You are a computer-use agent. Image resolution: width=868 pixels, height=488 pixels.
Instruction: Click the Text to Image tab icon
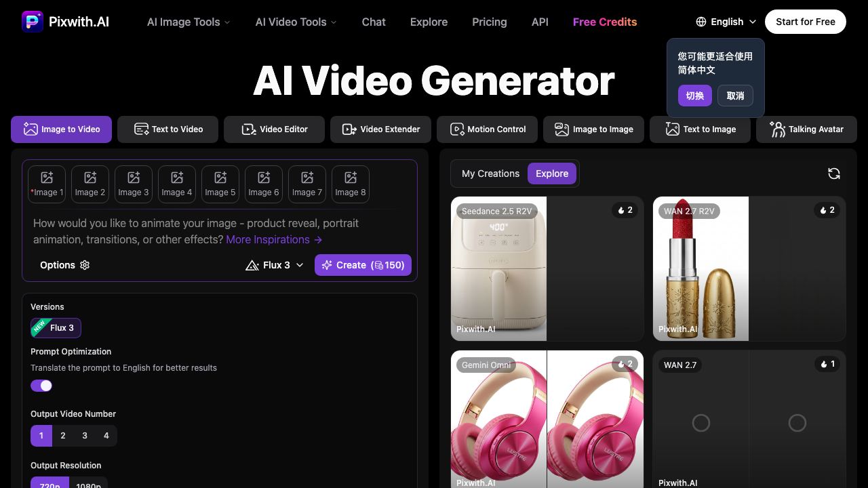pyautogui.click(x=672, y=129)
